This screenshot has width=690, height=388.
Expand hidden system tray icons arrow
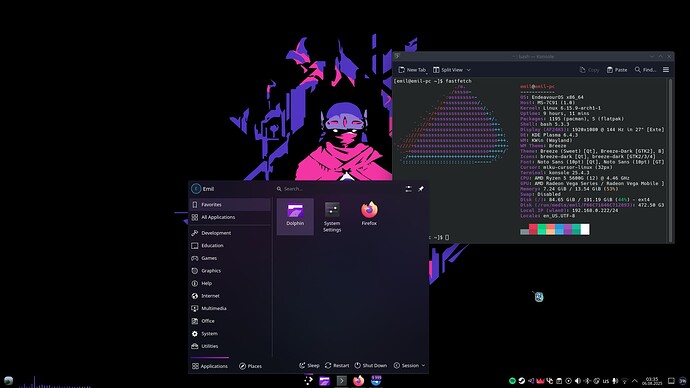pos(635,381)
